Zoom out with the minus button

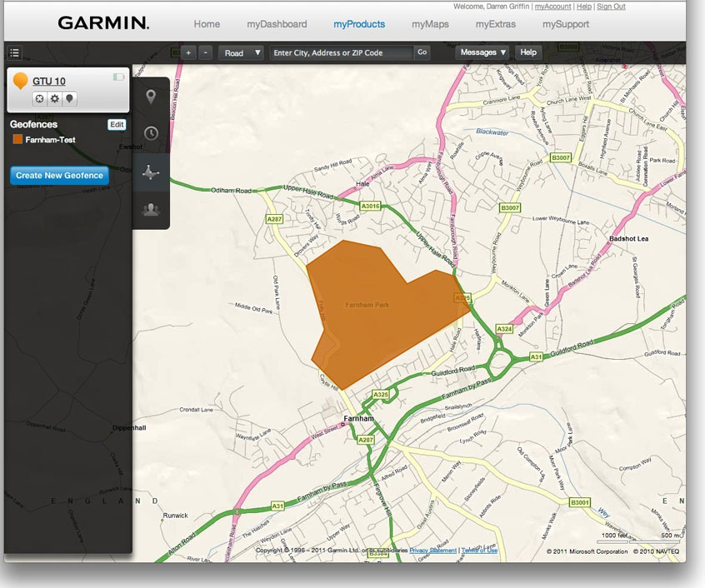pos(206,53)
